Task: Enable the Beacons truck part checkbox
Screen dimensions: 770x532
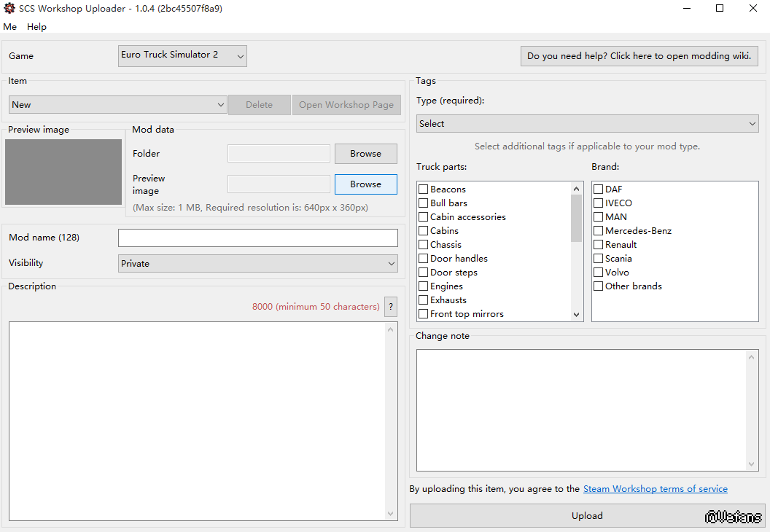Action: click(423, 189)
